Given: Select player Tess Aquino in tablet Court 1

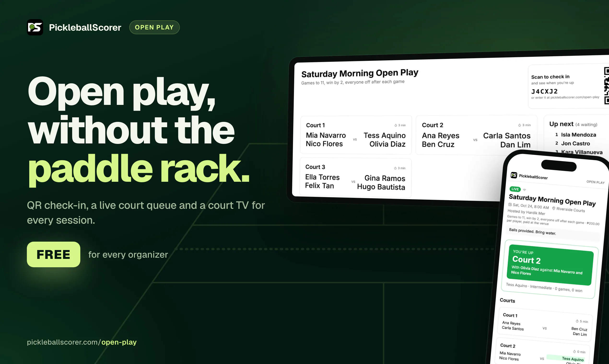Looking at the screenshot, I should pos(385,135).
